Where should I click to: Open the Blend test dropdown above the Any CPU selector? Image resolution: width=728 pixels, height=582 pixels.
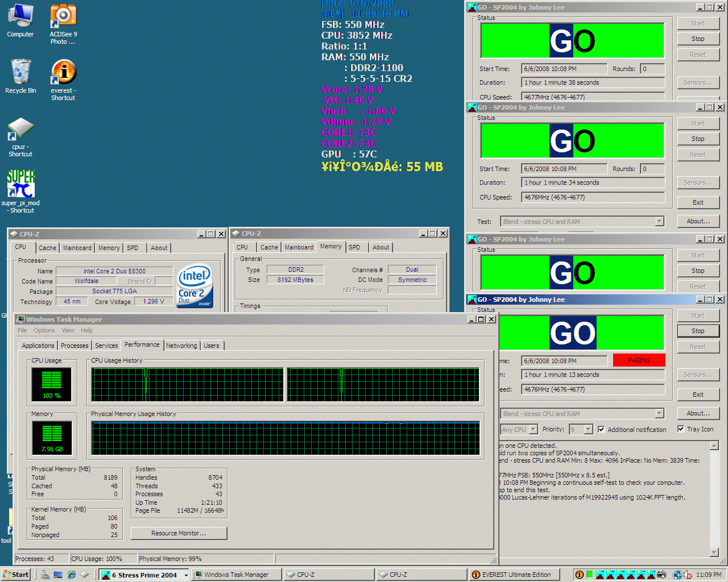(x=660, y=414)
